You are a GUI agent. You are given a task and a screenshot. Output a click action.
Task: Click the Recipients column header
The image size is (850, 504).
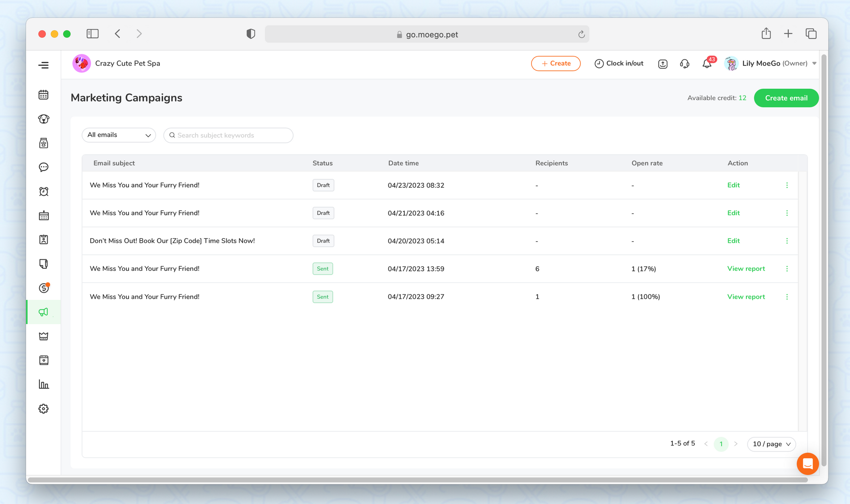551,163
